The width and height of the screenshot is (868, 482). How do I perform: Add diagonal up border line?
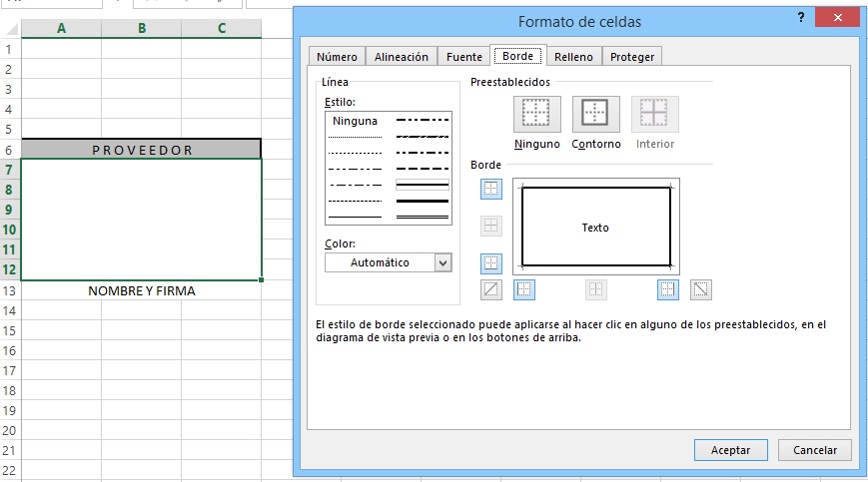coord(491,289)
